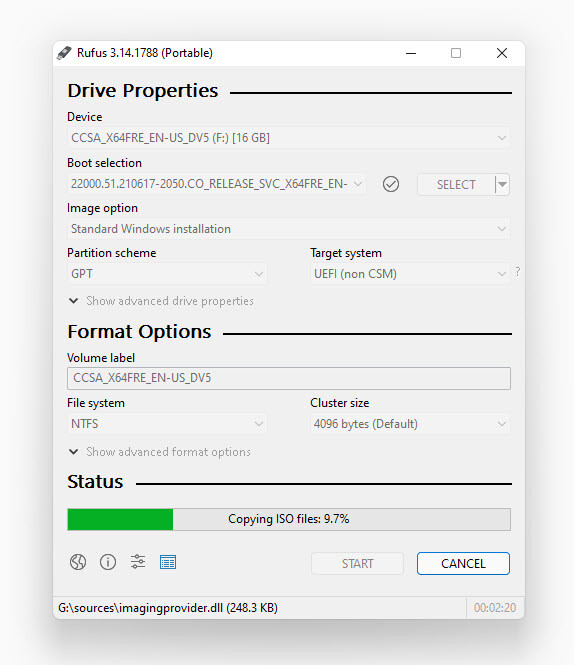Open the Cluster size dropdown
This screenshot has height=665, width=574.
(x=410, y=424)
